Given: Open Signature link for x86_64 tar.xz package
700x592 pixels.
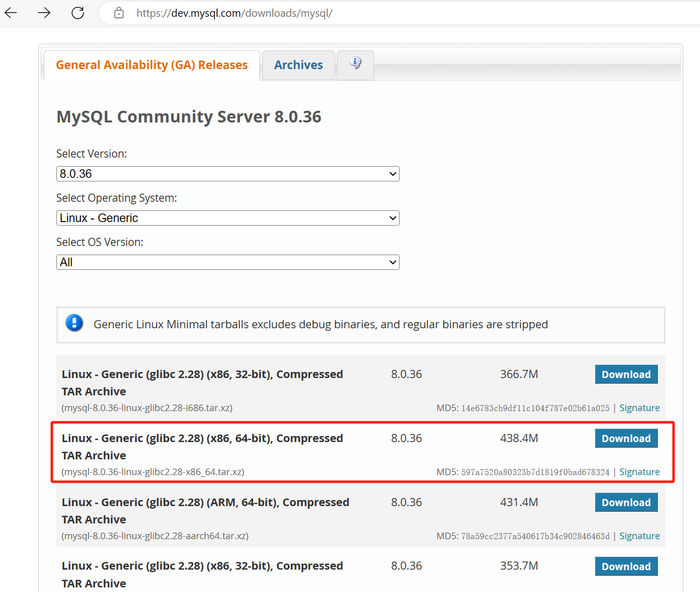Looking at the screenshot, I should pyautogui.click(x=640, y=472).
